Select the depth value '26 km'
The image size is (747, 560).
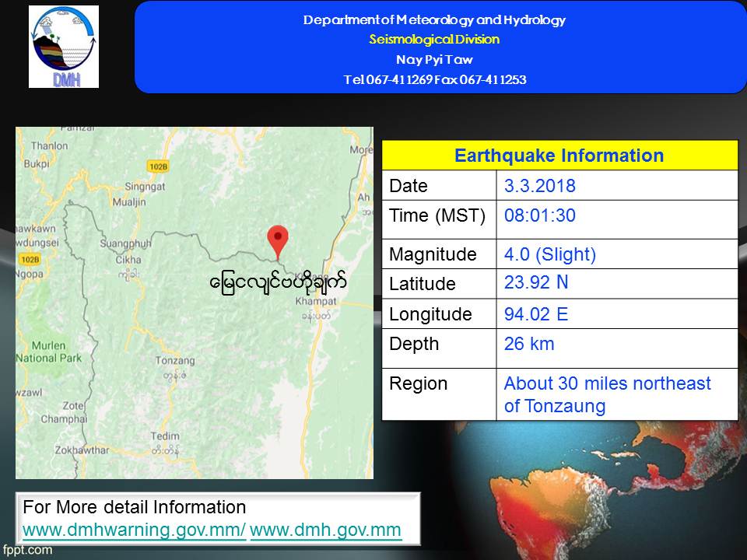(x=529, y=344)
